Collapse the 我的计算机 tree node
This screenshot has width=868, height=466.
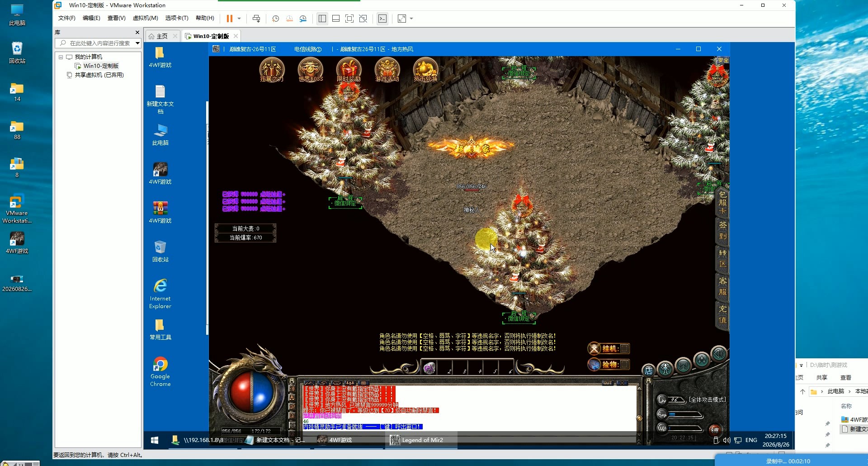point(61,57)
